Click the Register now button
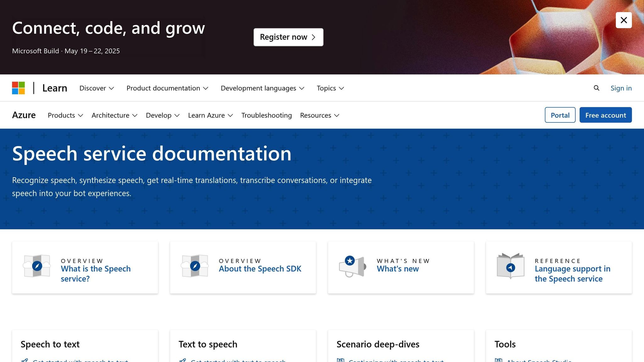The height and width of the screenshot is (362, 644). pyautogui.click(x=288, y=37)
